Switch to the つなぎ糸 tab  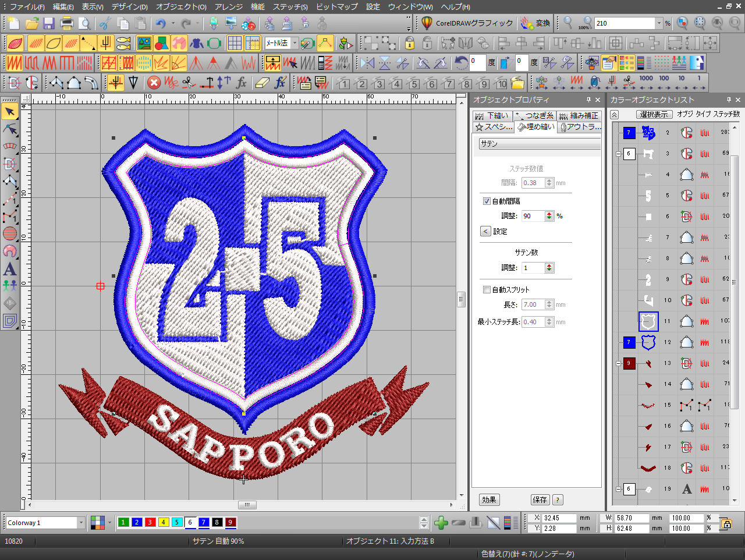point(535,116)
